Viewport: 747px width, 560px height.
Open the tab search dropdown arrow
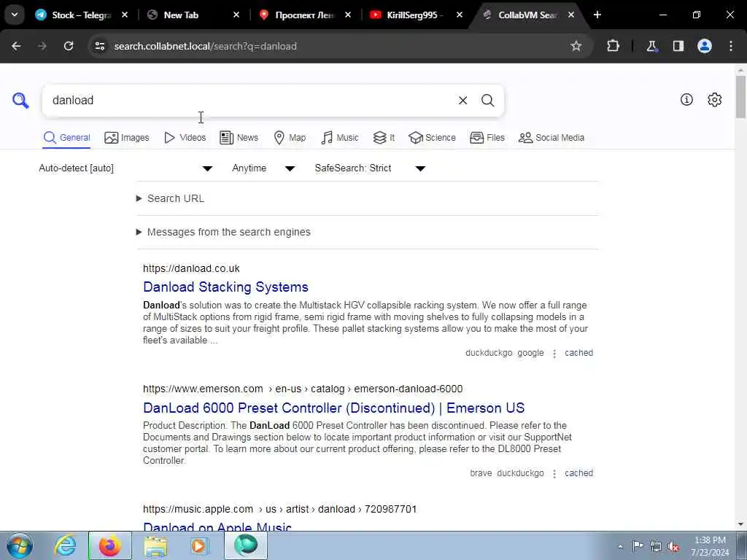point(15,15)
